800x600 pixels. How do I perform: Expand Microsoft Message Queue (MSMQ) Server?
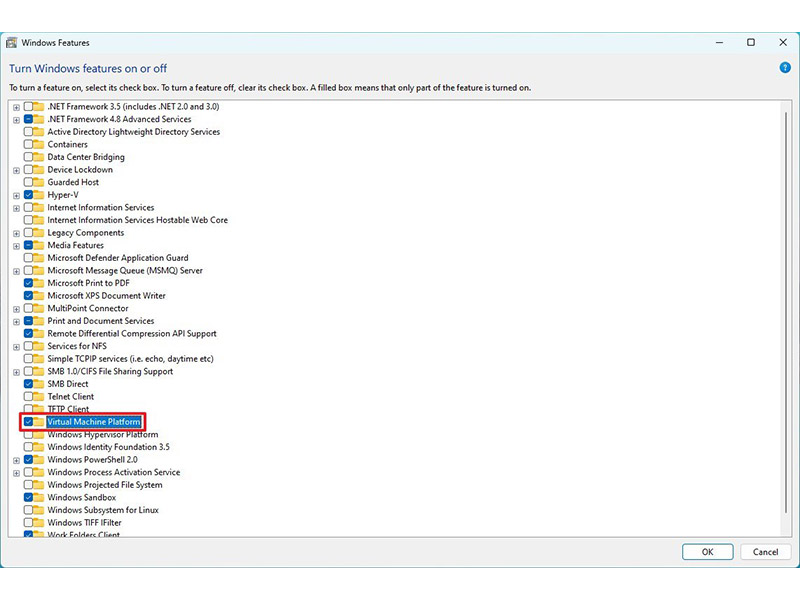(x=16, y=271)
